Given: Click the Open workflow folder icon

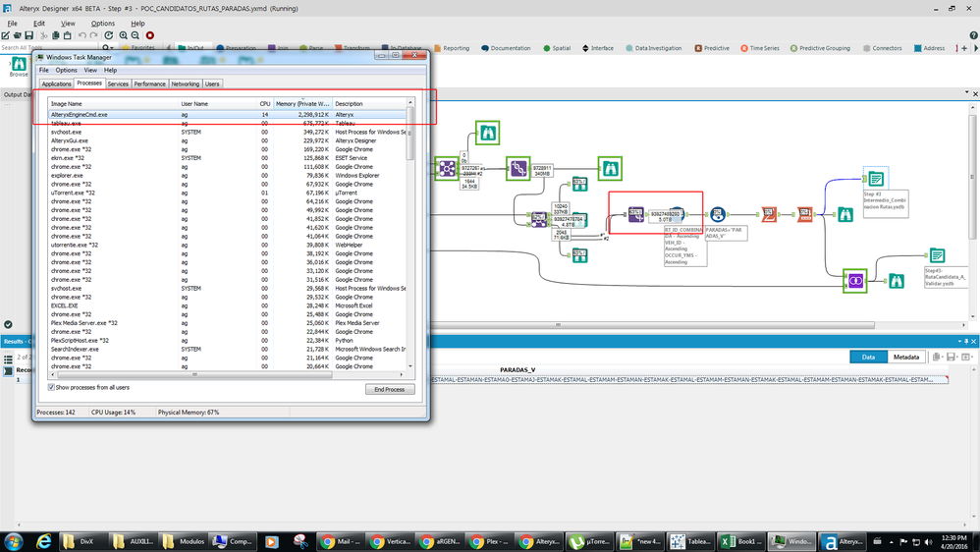Looking at the screenshot, I should point(18,35).
